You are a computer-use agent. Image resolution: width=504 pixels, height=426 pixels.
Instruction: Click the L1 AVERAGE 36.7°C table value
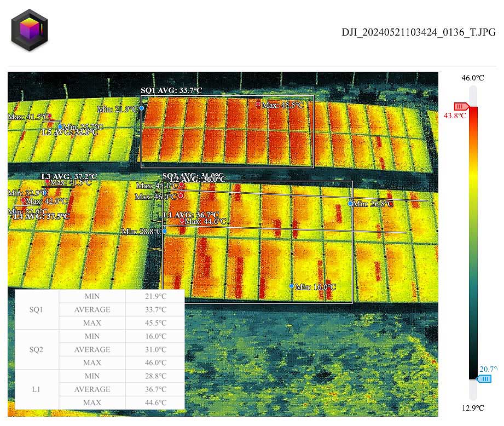(x=155, y=389)
